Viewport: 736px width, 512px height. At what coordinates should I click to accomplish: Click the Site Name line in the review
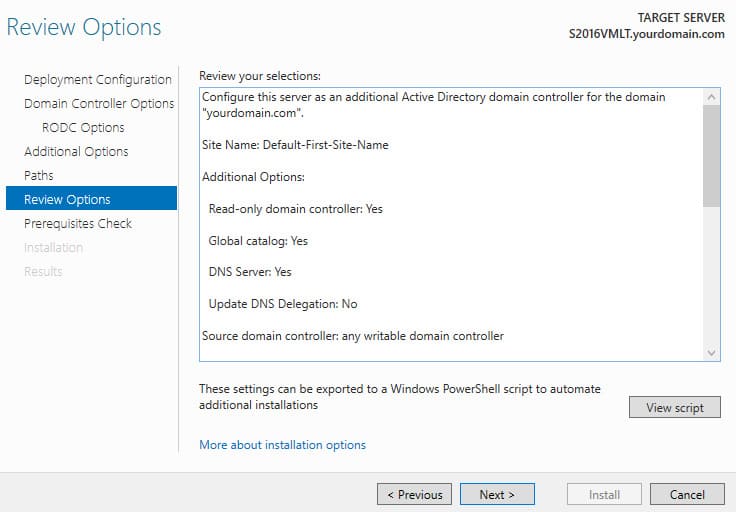point(295,145)
